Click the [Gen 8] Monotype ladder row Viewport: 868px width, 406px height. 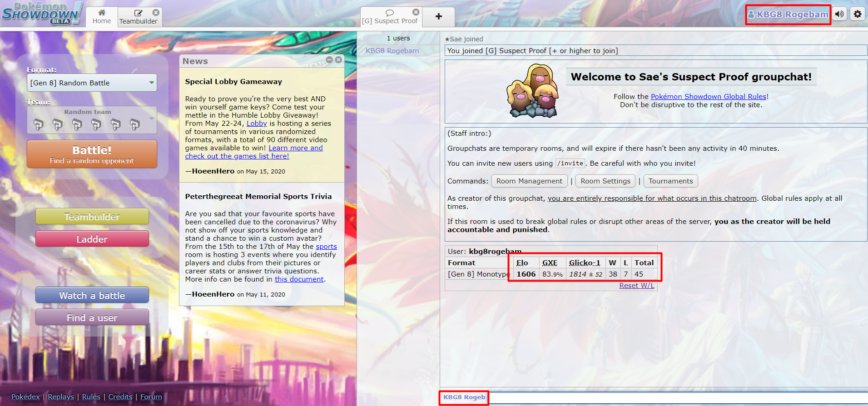[551, 274]
